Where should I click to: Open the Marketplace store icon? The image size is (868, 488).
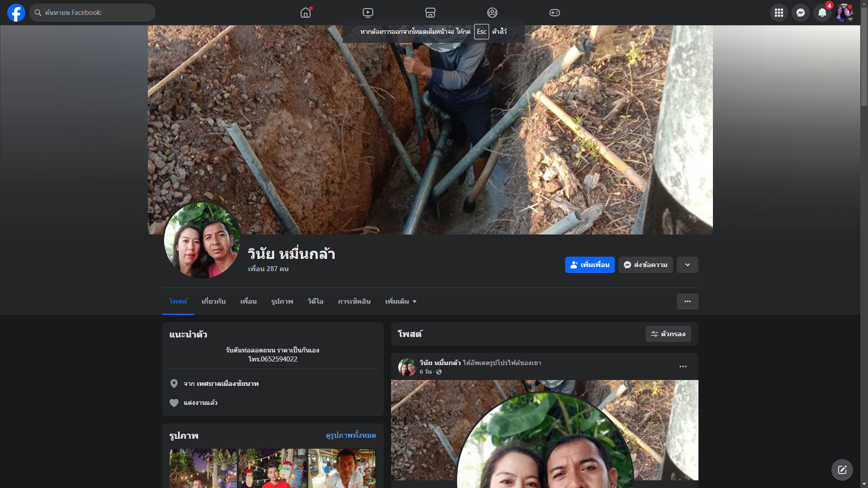430,13
